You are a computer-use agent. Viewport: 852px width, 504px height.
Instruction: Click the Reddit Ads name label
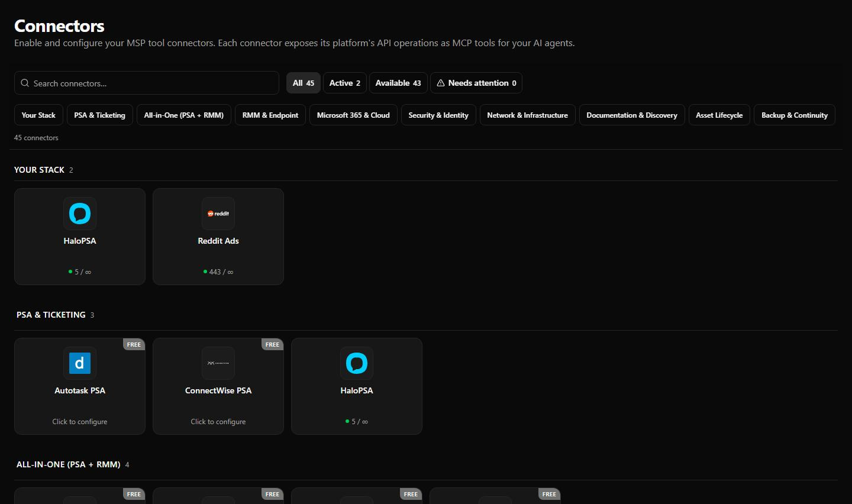(x=218, y=241)
